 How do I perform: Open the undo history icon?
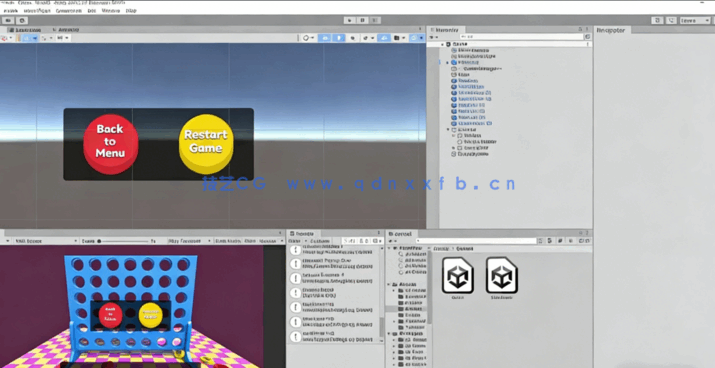tap(657, 21)
